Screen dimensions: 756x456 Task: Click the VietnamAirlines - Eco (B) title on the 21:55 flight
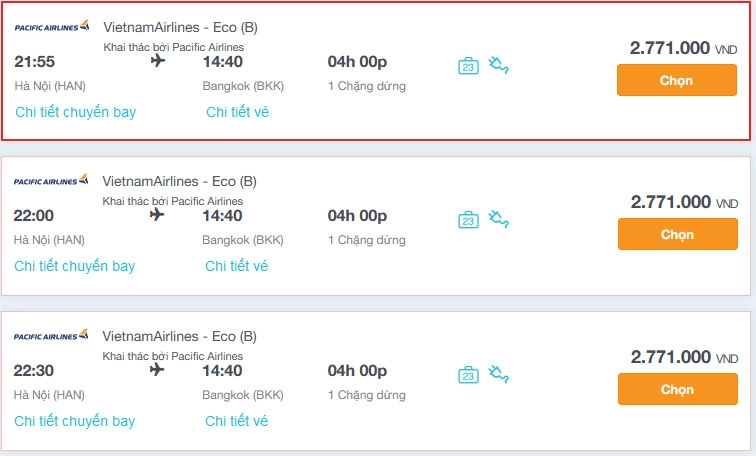coord(180,27)
